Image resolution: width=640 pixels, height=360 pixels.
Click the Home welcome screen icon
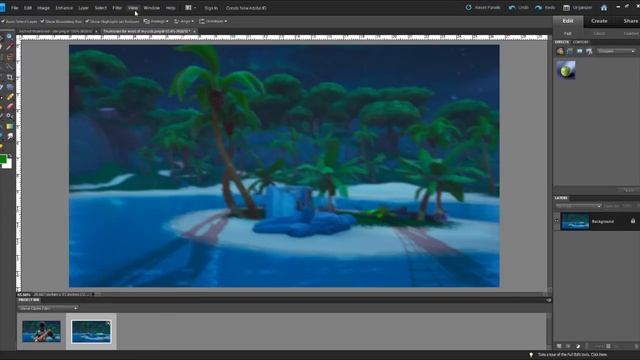(x=604, y=8)
